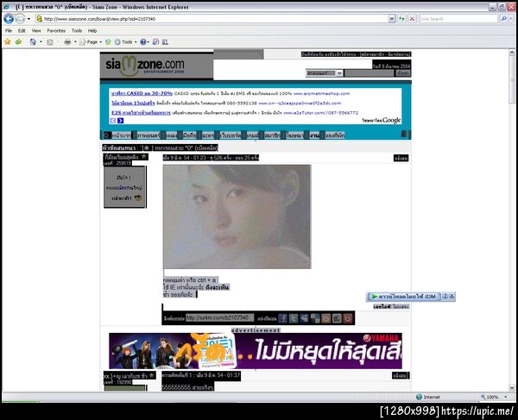
Task: Click the reply button on comment 1
Action: pos(401,375)
